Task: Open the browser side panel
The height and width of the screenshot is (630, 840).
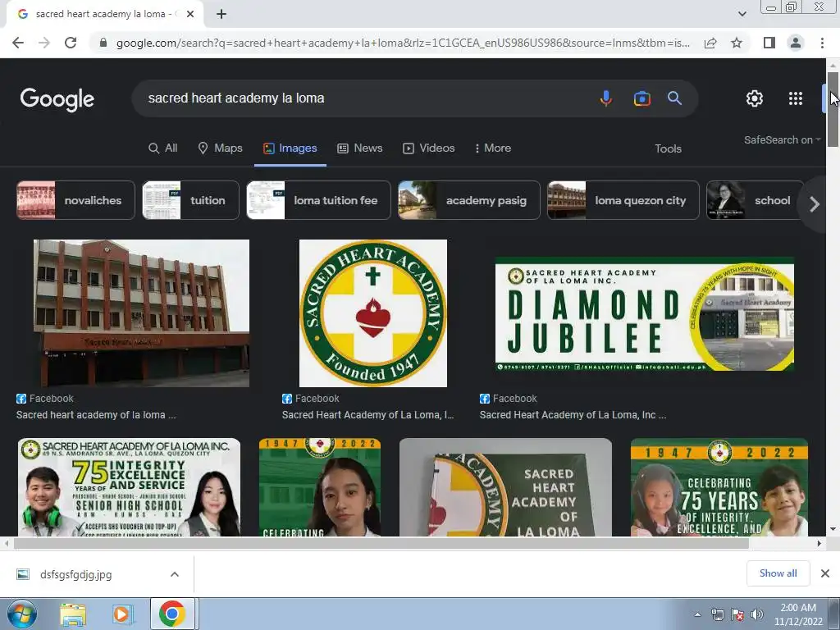Action: pos(769,43)
